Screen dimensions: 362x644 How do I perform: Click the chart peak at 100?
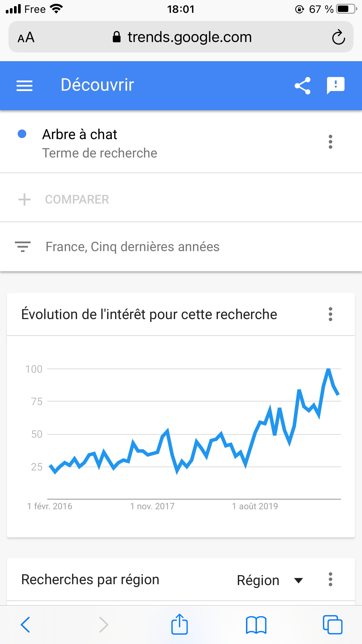click(328, 370)
